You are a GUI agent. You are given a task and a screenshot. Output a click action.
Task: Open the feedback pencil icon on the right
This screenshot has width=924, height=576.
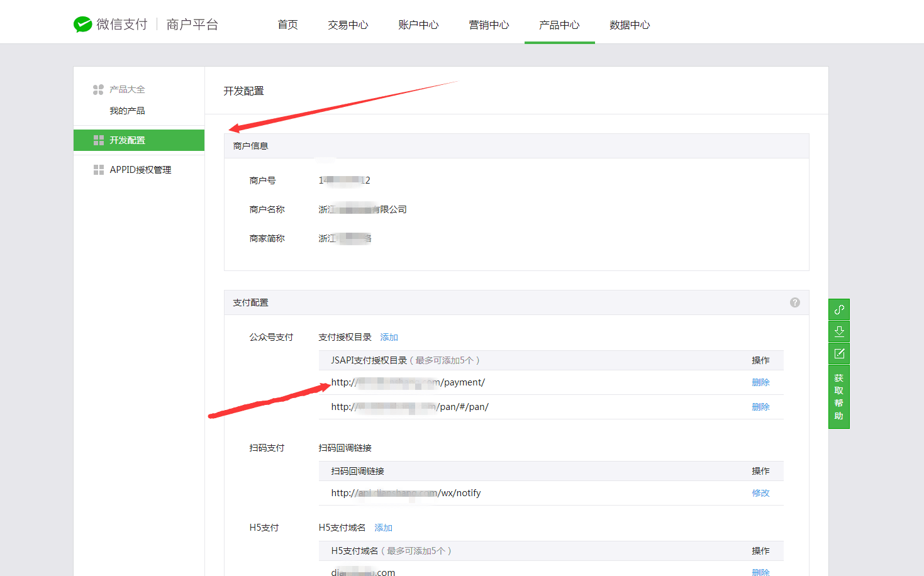point(838,353)
